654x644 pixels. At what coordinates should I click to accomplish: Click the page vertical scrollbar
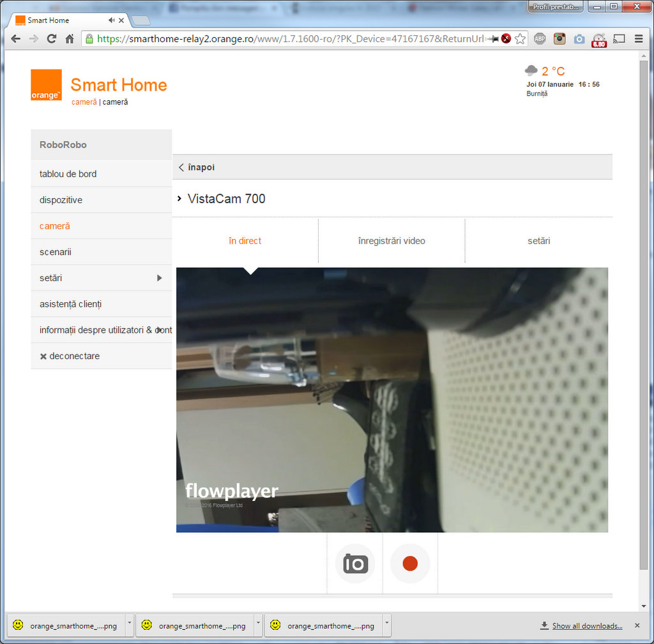644,315
